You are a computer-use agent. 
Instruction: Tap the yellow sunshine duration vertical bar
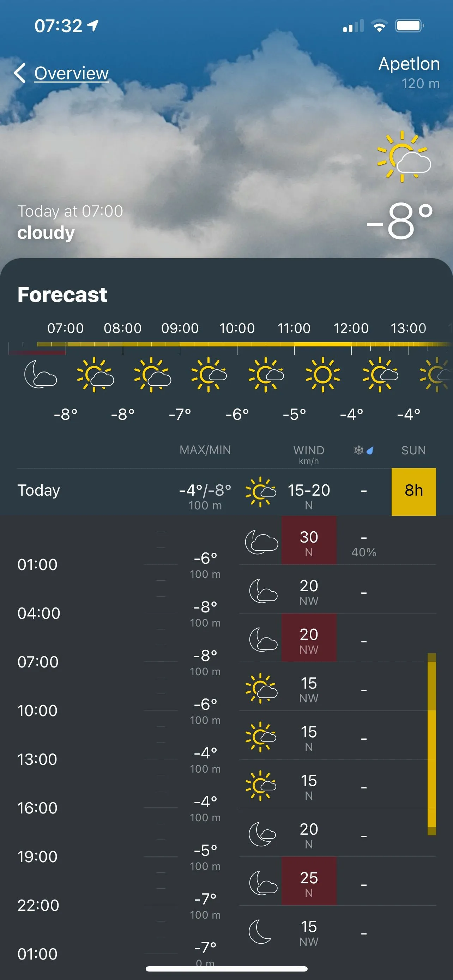pos(431,744)
